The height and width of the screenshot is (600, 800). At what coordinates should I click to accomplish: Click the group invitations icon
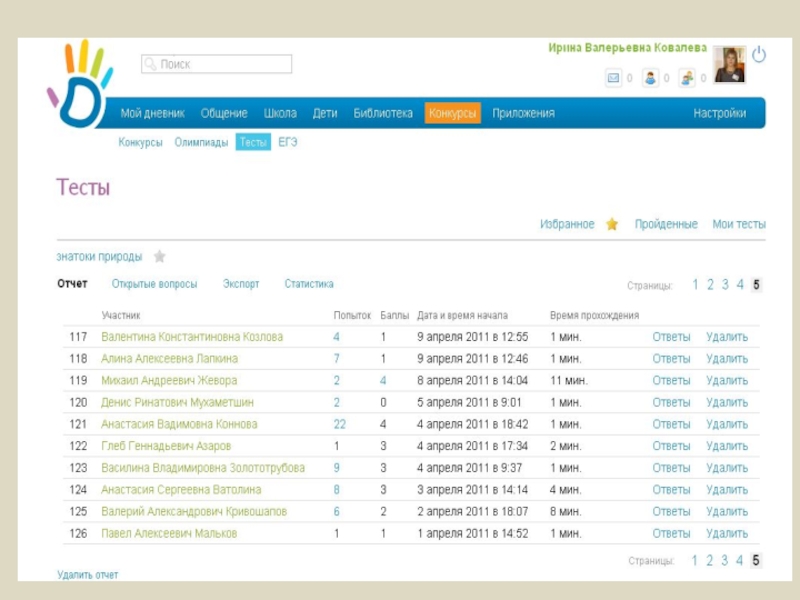687,78
